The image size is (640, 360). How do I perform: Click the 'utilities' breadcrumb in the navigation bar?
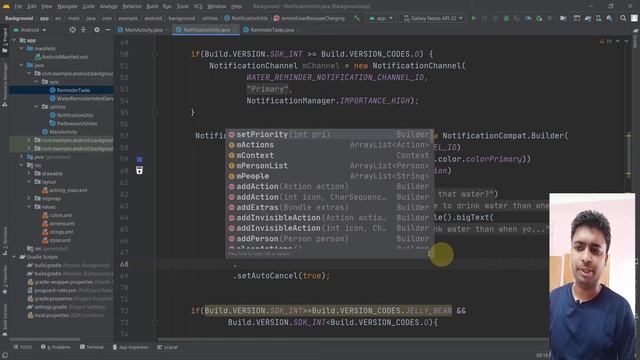(210, 18)
